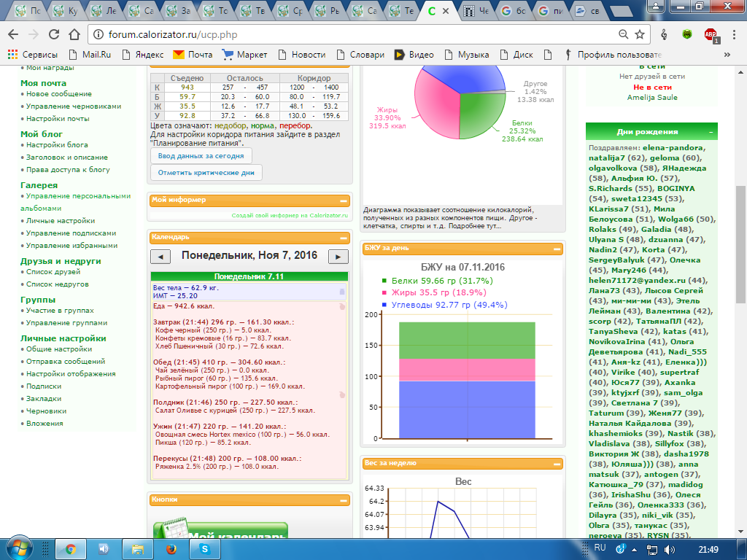Go to the previous day in calendar
The image size is (747, 560).
(160, 257)
